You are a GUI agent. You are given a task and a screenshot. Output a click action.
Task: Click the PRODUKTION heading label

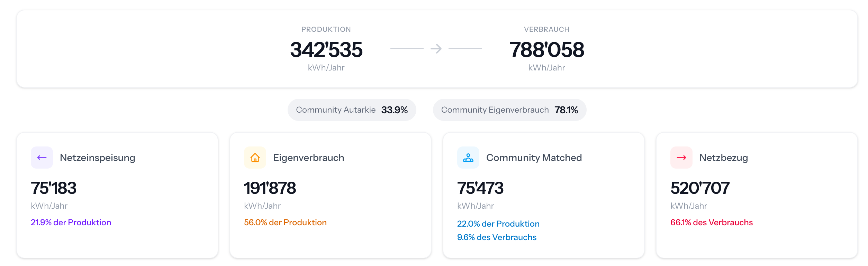(x=326, y=29)
